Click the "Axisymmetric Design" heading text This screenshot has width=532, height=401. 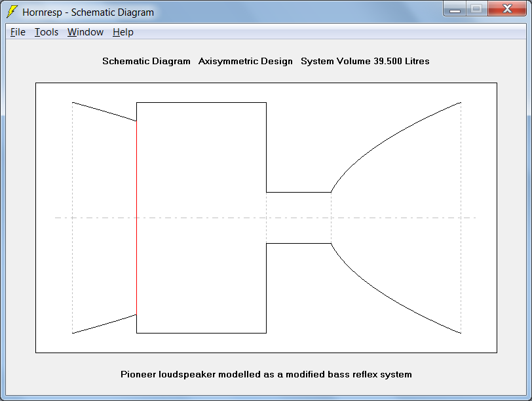(245, 61)
